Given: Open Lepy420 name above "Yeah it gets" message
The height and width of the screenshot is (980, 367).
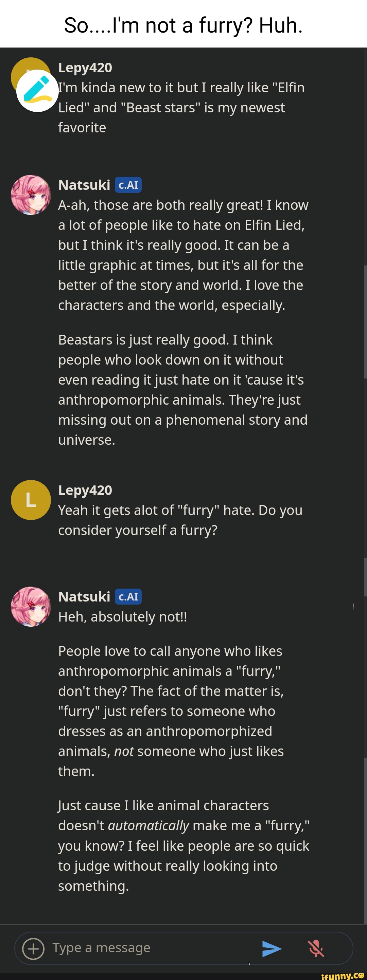Looking at the screenshot, I should tap(85, 490).
